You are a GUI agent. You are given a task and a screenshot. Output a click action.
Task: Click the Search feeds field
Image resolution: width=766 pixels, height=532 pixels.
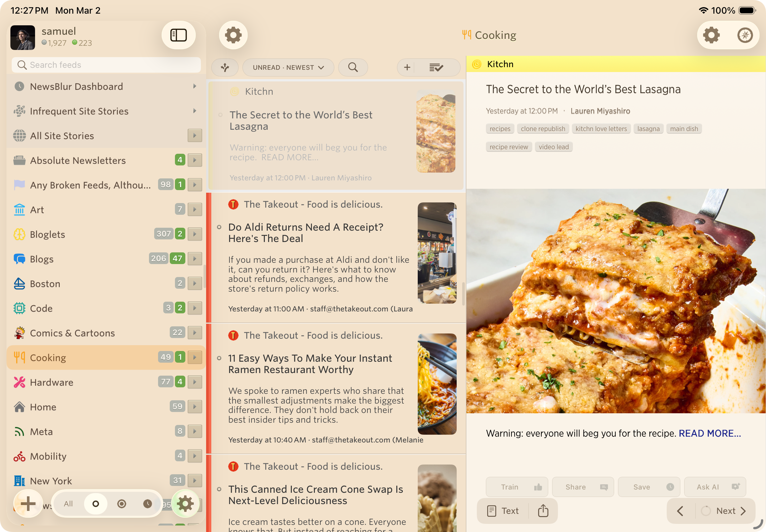[x=107, y=65]
